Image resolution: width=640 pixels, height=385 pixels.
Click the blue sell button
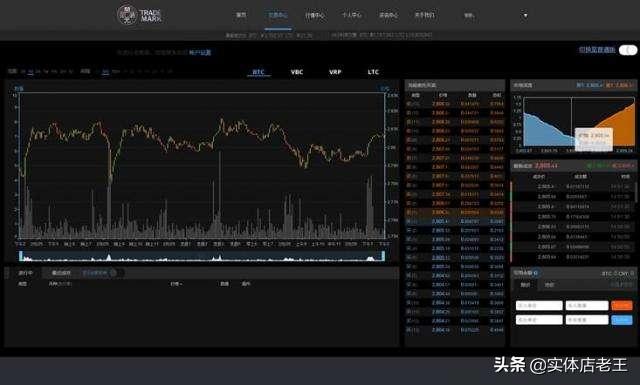coord(622,320)
